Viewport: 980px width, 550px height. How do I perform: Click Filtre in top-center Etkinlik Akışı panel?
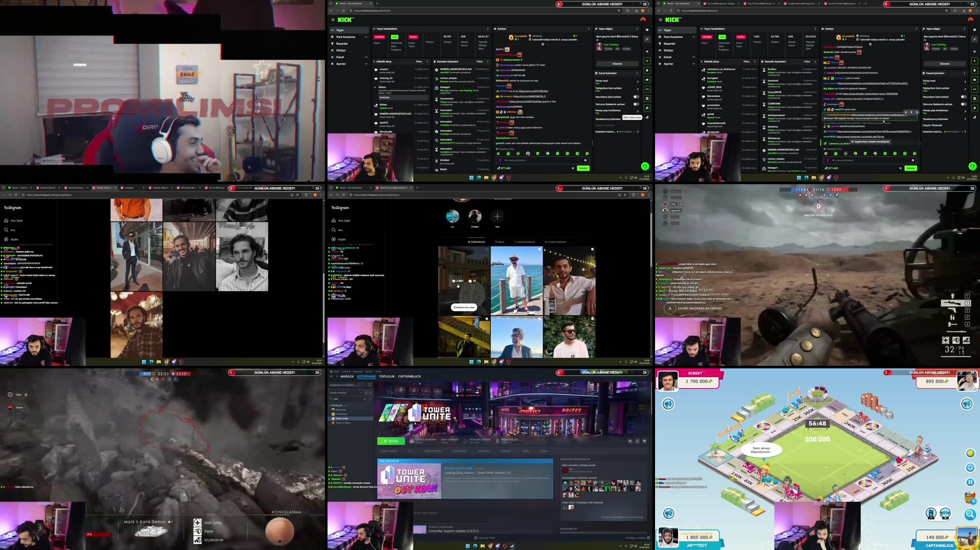(x=419, y=61)
